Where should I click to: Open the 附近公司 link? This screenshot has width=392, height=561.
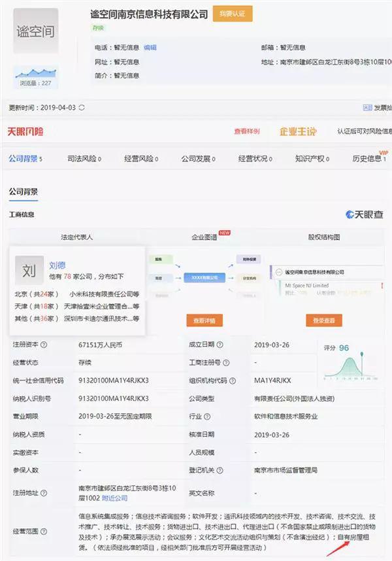coord(115,498)
